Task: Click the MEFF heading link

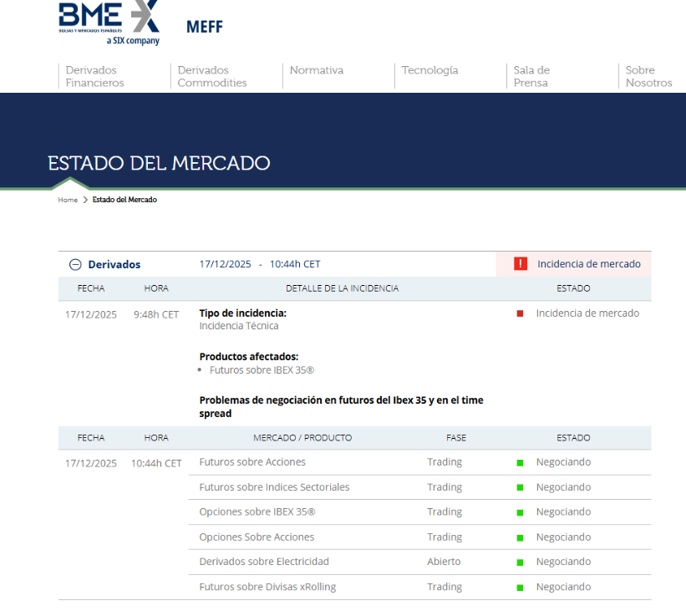Action: point(204,27)
